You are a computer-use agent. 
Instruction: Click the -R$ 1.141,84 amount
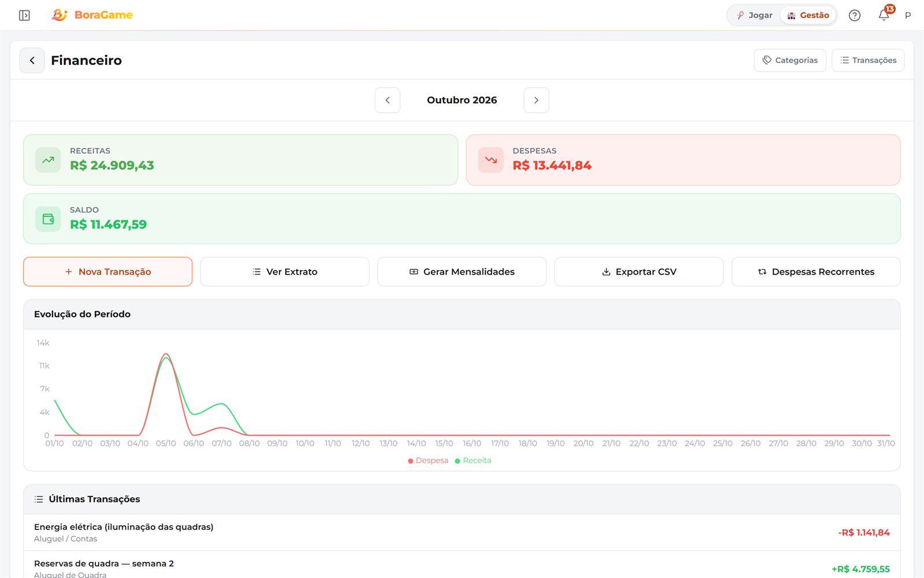[864, 532]
